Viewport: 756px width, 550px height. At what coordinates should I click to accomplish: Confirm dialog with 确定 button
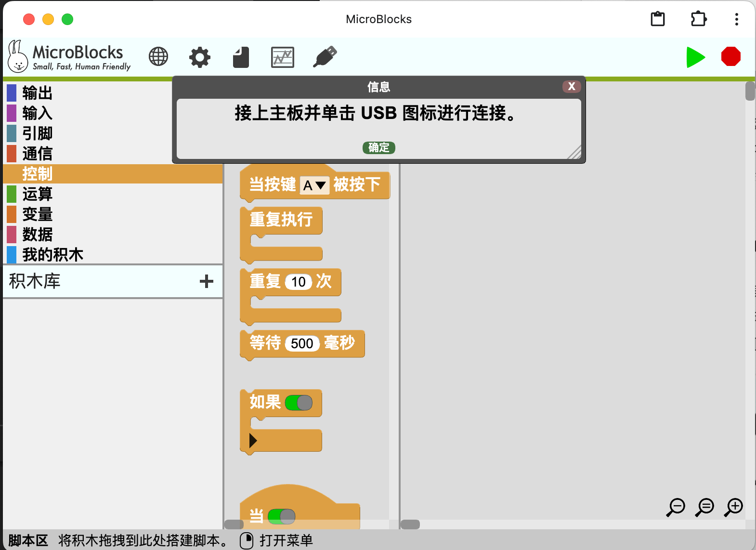point(379,147)
